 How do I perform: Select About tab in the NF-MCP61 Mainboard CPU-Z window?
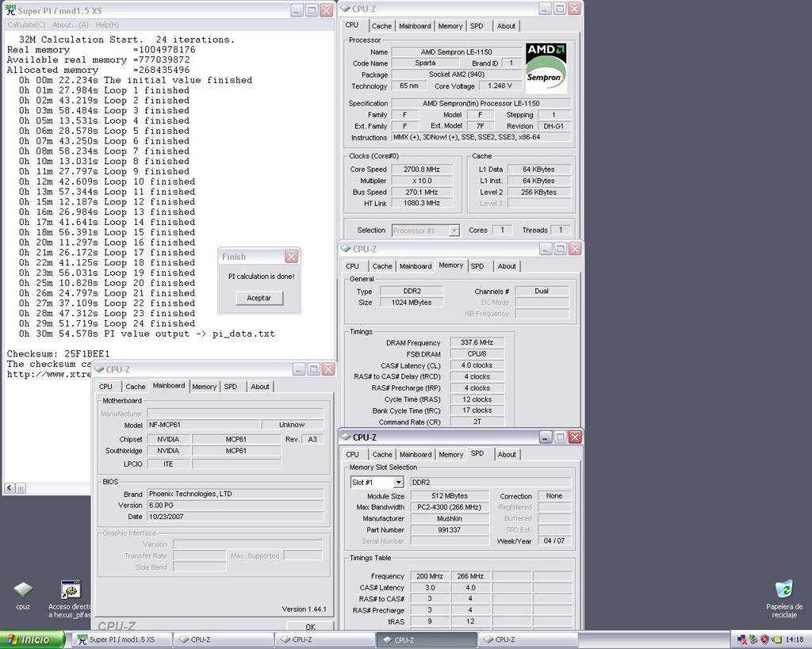pos(260,387)
